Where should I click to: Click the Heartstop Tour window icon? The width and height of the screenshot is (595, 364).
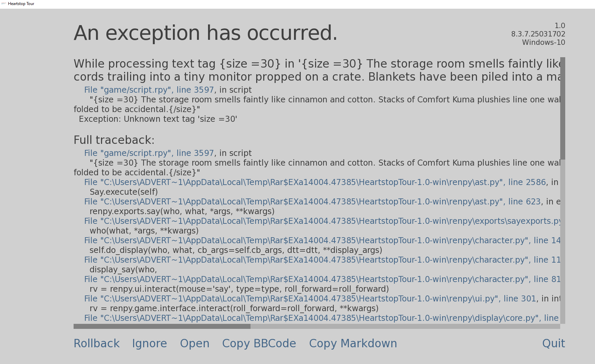4,4
